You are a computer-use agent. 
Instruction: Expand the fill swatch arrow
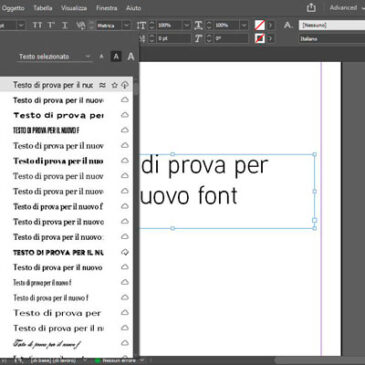(x=270, y=25)
